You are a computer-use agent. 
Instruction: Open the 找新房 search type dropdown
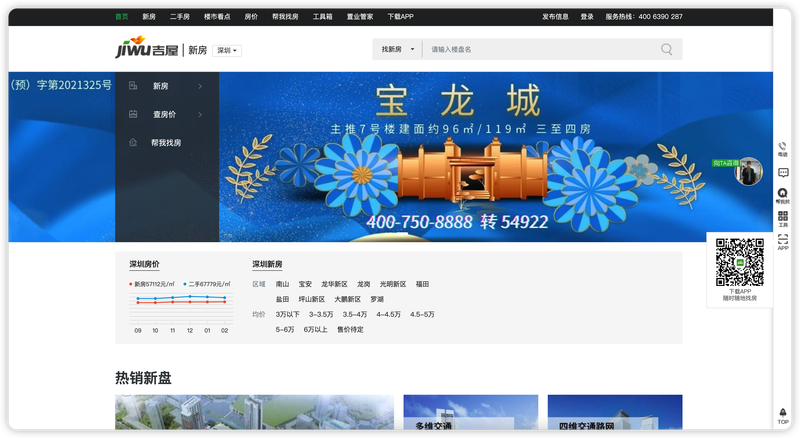click(x=397, y=50)
